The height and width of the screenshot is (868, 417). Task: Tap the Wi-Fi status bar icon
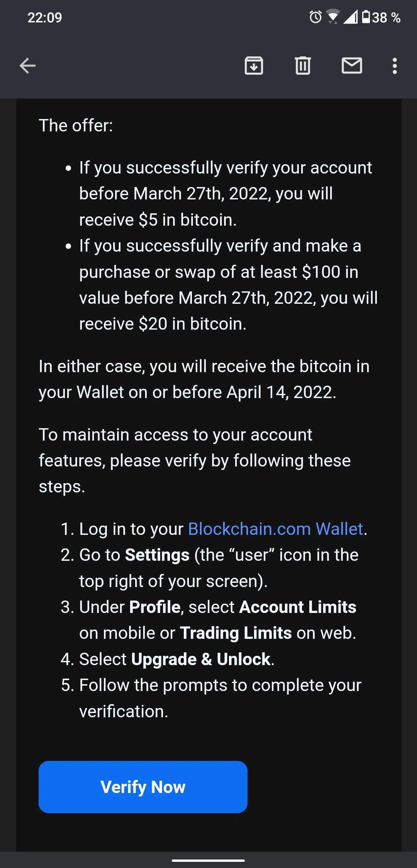[x=332, y=17]
